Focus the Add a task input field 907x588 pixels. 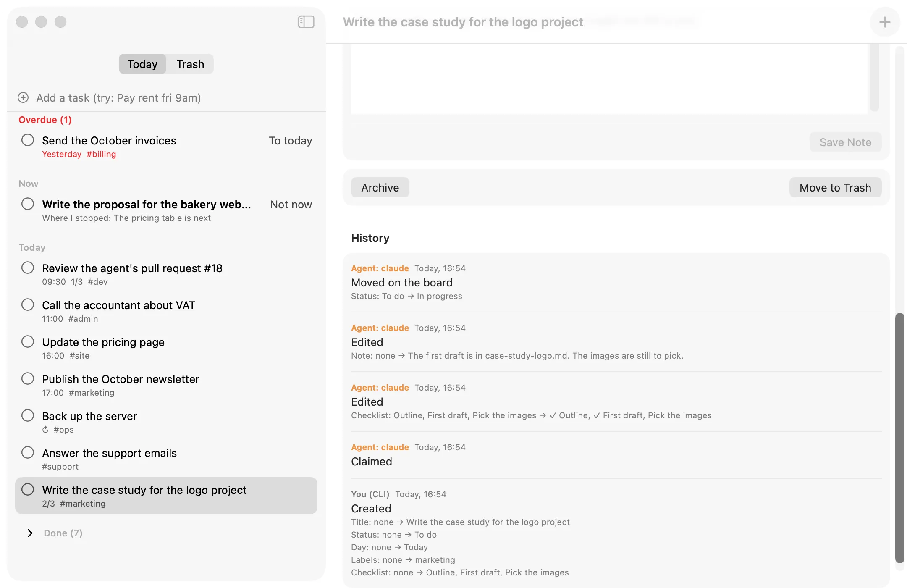point(166,97)
